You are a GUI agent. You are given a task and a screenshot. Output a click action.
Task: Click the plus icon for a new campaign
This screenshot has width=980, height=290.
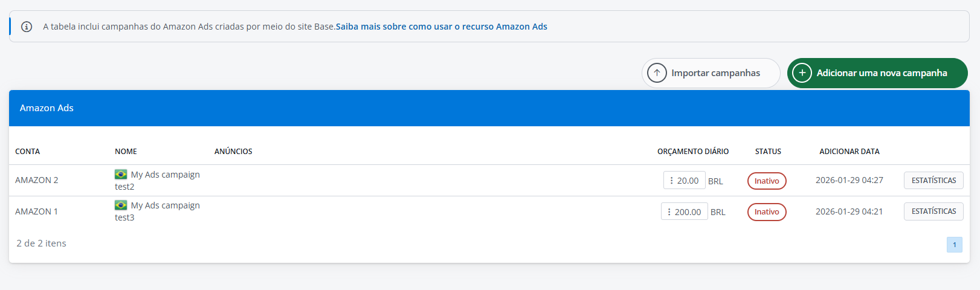pyautogui.click(x=802, y=73)
